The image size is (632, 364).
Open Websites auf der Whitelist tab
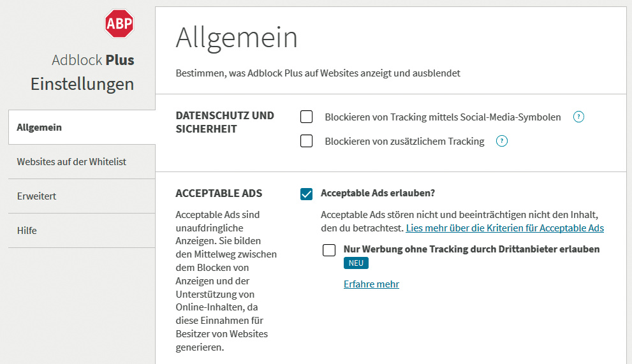coord(71,162)
